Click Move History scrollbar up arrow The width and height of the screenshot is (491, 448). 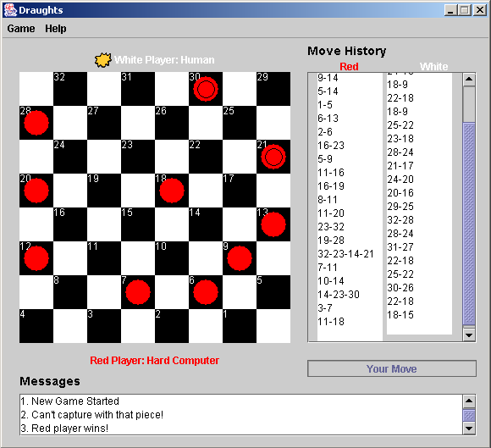click(469, 80)
